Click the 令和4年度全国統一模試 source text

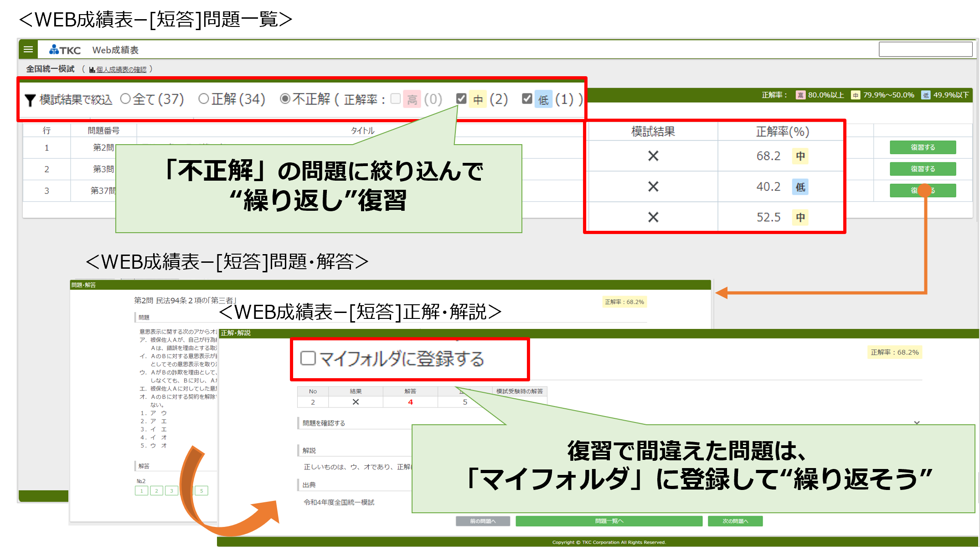pyautogui.click(x=339, y=502)
